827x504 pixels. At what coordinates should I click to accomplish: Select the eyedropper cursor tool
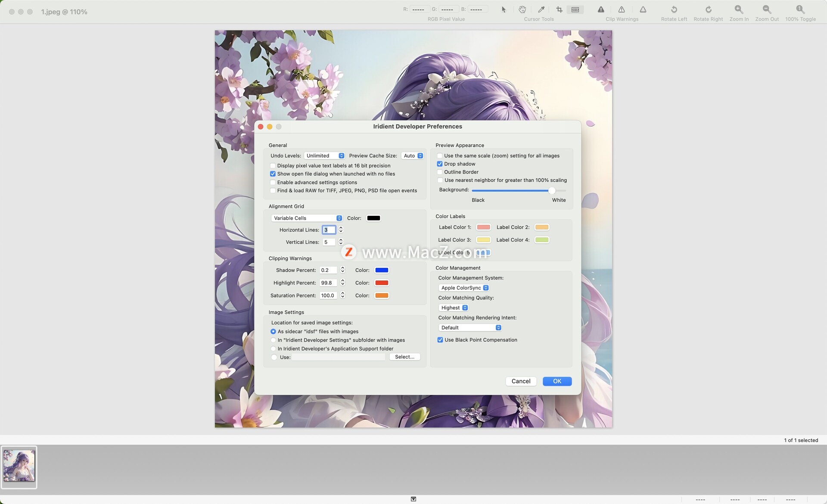541,9
